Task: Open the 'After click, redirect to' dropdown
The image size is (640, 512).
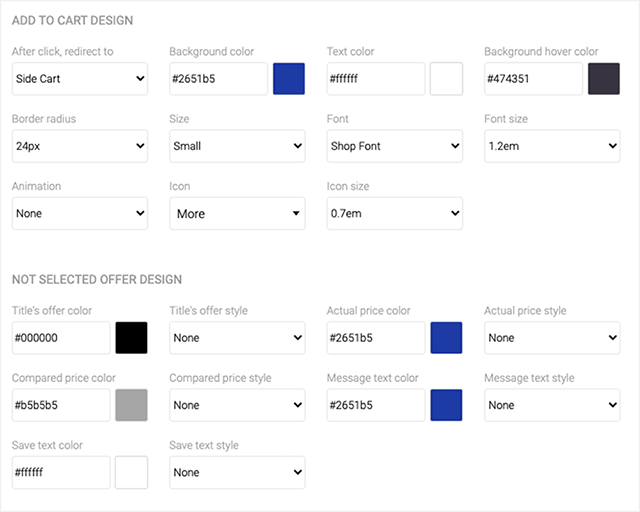Action: [x=79, y=79]
